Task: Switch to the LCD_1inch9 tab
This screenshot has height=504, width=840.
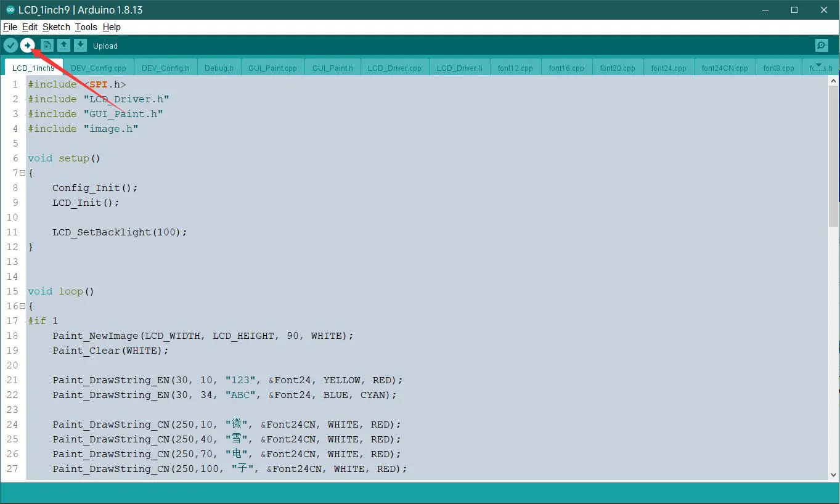Action: pyautogui.click(x=33, y=68)
